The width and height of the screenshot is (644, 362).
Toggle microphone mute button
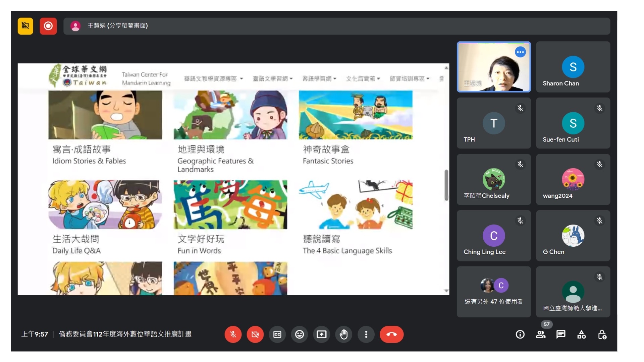pos(233,334)
